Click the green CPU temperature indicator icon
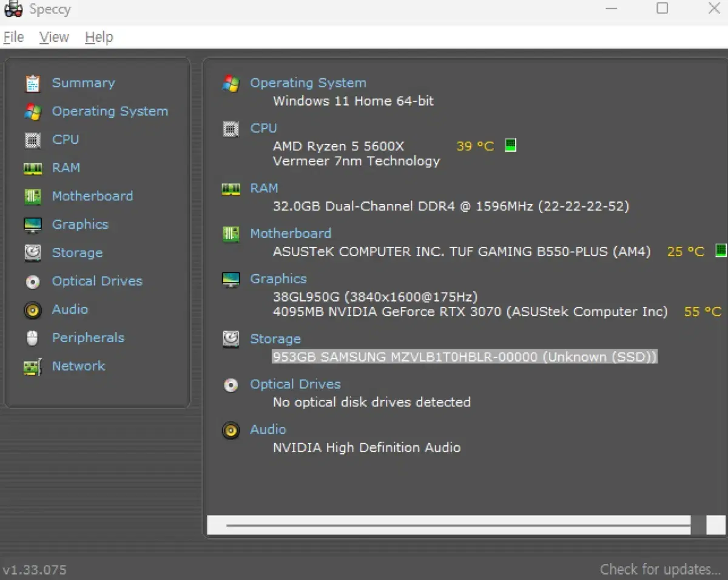The width and height of the screenshot is (728, 580). coord(511,146)
